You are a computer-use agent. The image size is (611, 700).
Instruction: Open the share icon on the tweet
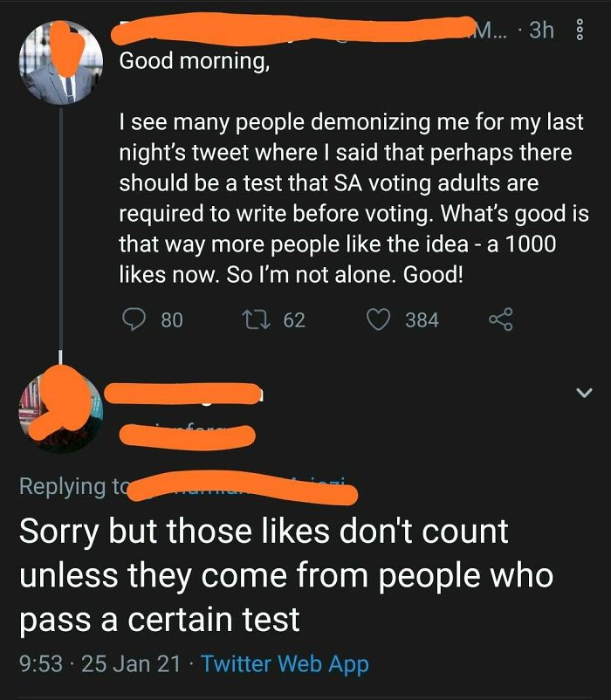501,320
